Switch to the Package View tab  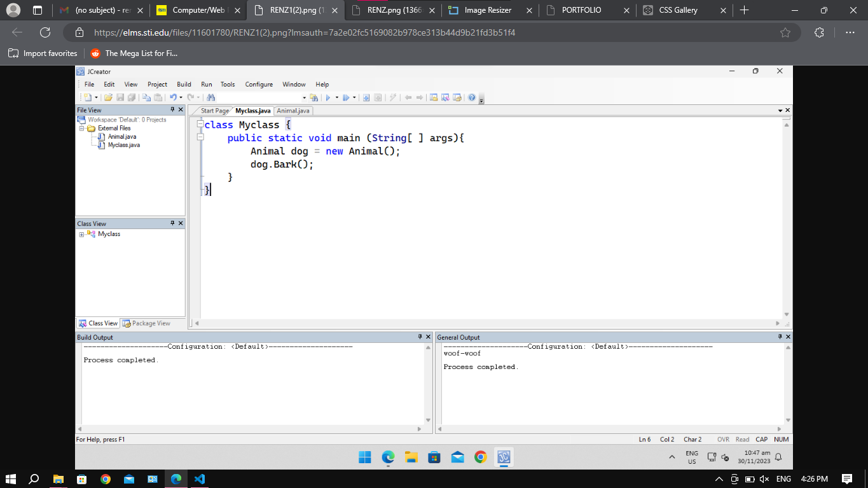pyautogui.click(x=147, y=323)
